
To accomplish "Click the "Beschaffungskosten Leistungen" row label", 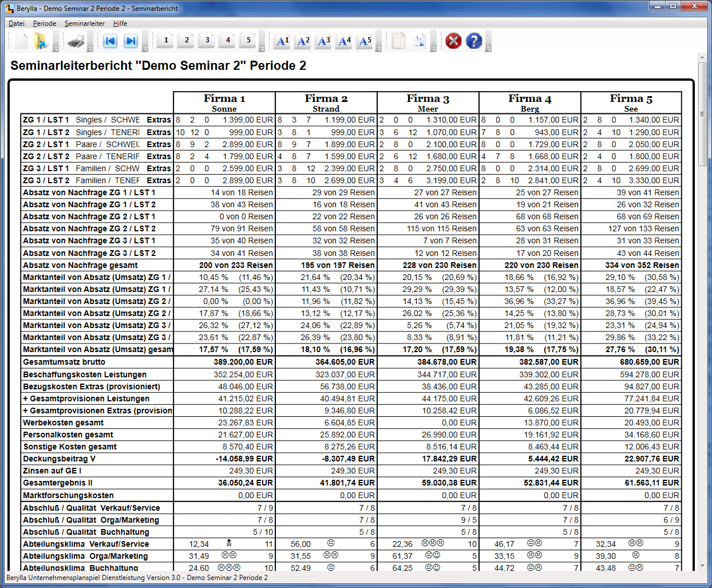I will point(85,374).
